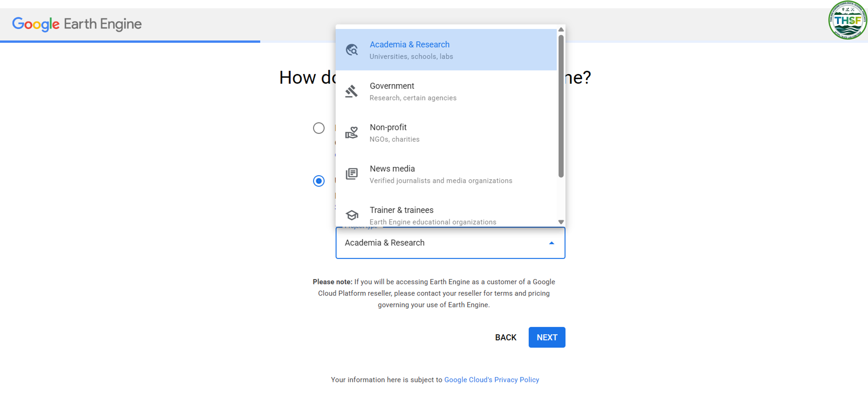Image resolution: width=868 pixels, height=401 pixels.
Task: Click the News media newspaper icon
Action: 352,174
